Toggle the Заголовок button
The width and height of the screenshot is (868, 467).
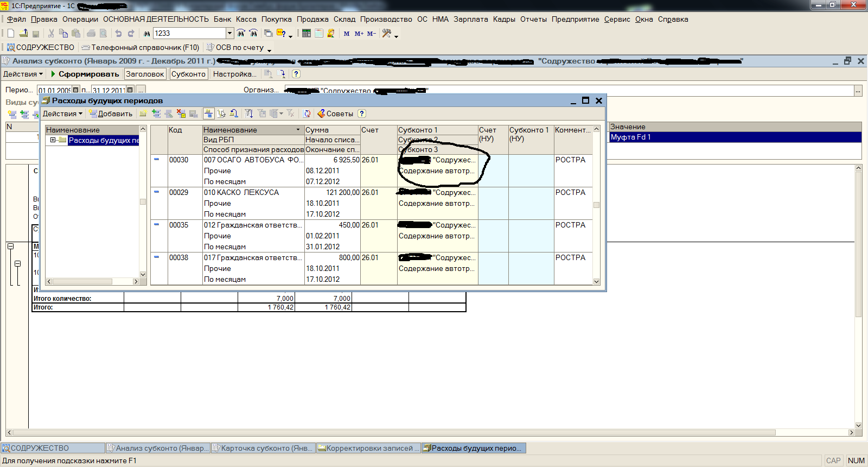(145, 74)
